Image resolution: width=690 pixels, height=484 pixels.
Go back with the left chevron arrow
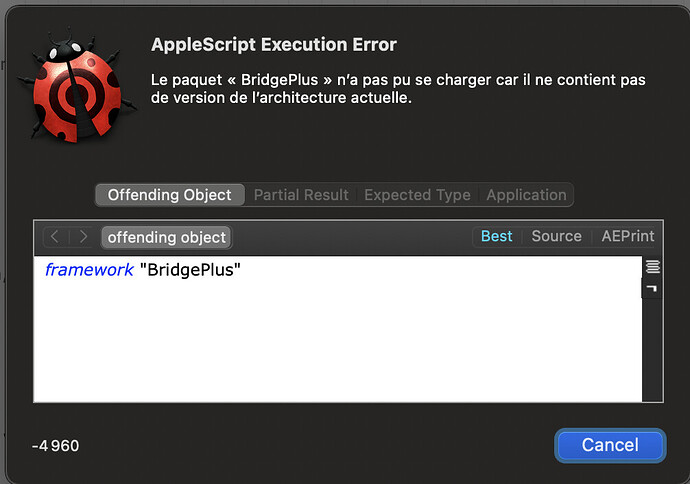pyautogui.click(x=55, y=237)
